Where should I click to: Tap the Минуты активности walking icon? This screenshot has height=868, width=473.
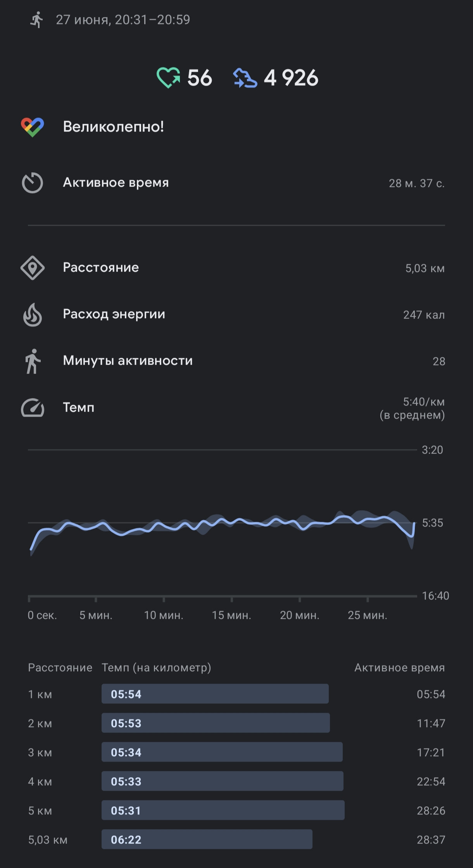pos(33,361)
